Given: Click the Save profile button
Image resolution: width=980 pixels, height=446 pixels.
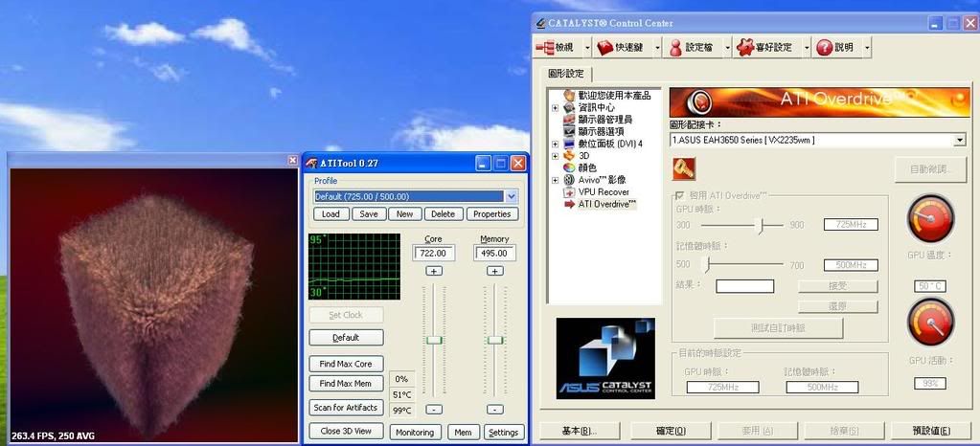Looking at the screenshot, I should [x=369, y=214].
